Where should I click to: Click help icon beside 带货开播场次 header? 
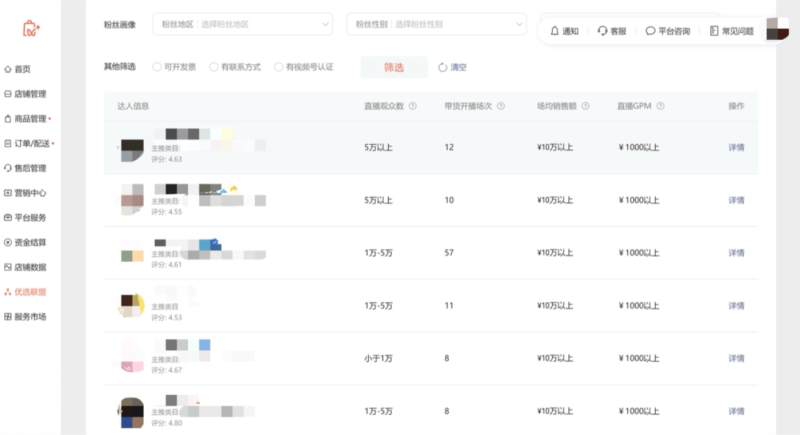(x=500, y=106)
